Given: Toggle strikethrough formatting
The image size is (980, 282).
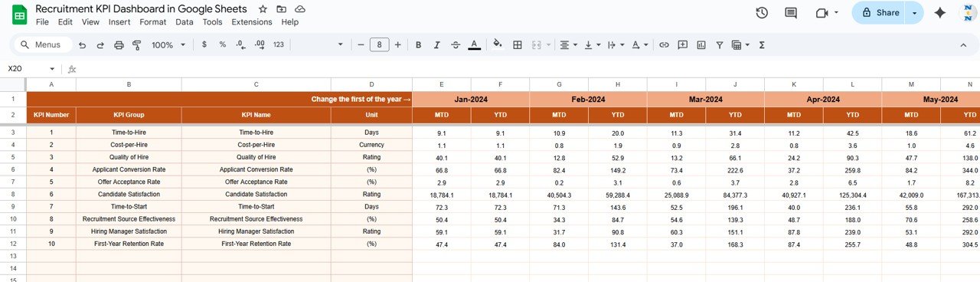Looking at the screenshot, I should [456, 45].
